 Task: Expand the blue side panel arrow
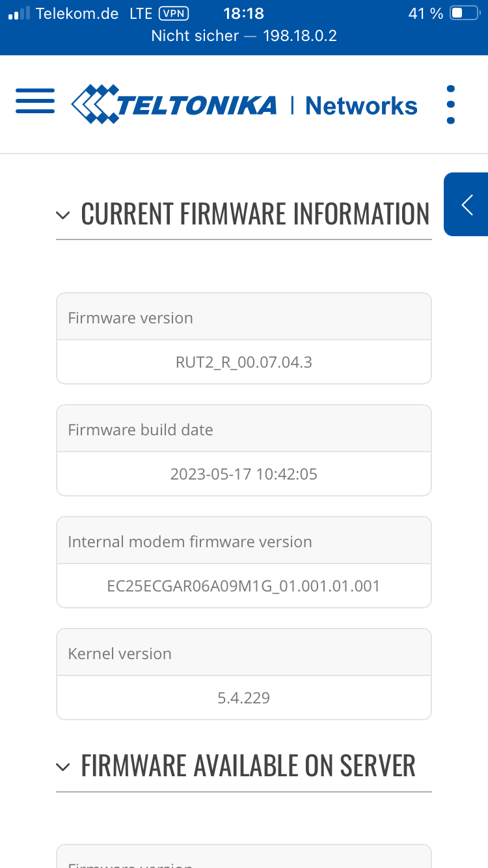(466, 204)
